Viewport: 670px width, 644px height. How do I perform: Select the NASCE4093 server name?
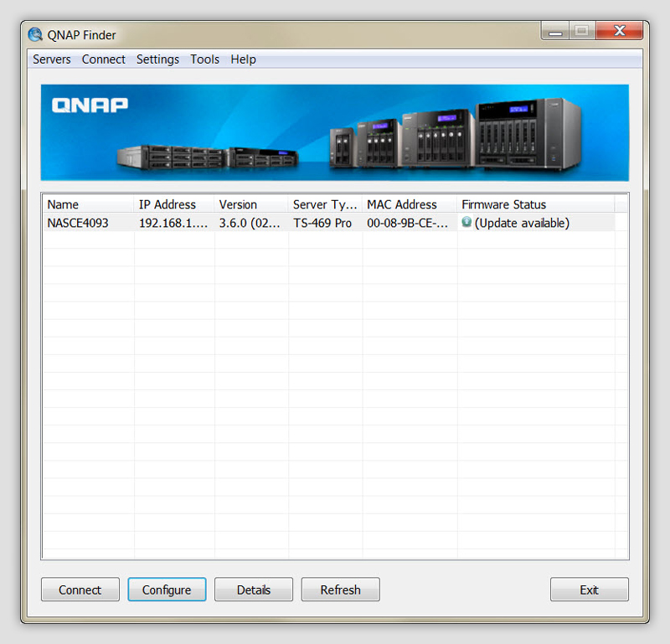pyautogui.click(x=78, y=223)
